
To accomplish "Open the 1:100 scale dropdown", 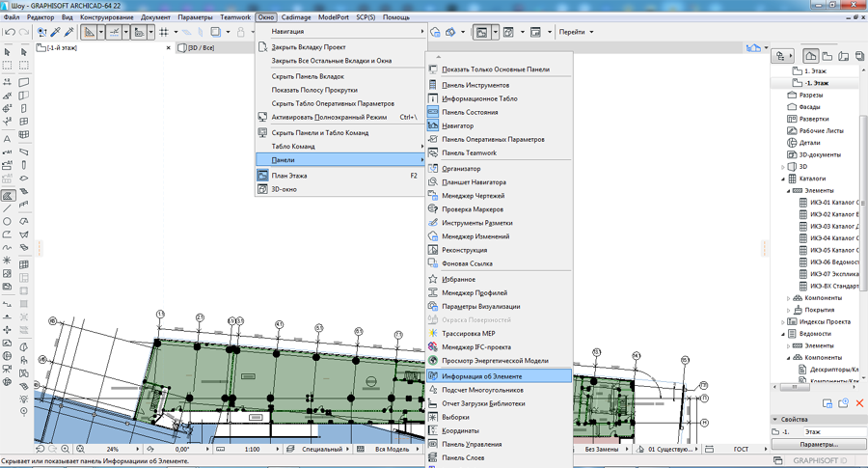I will click(278, 449).
